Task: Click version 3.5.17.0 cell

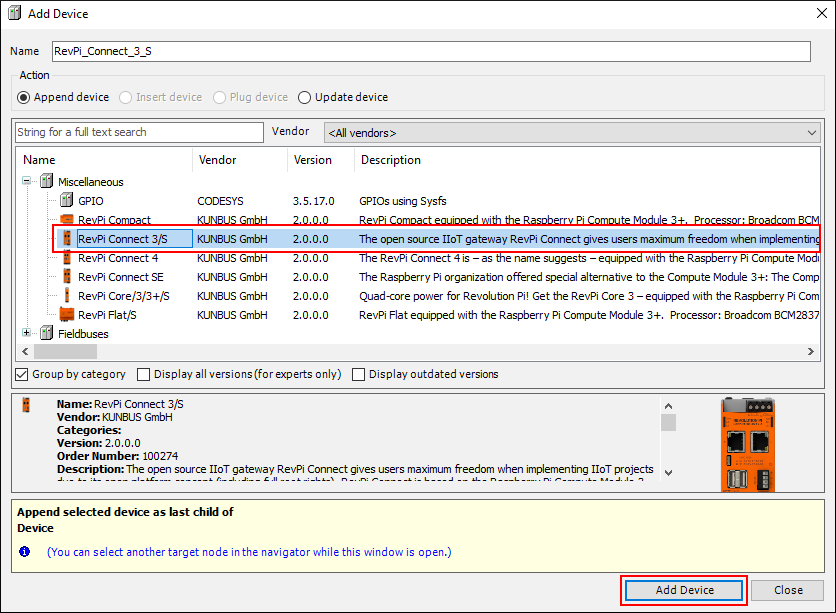Action: coord(314,201)
